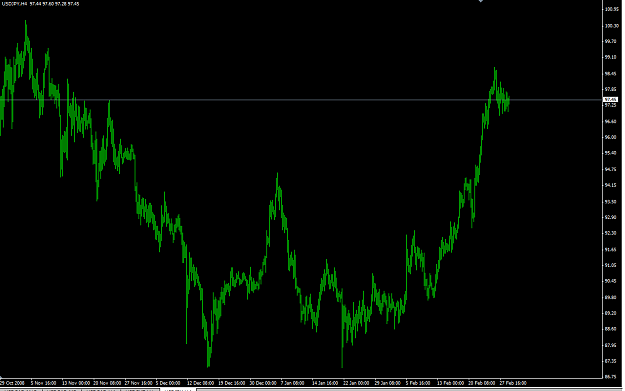Click the 29 Oct 2008 date label
The width and height of the screenshot is (625, 391).
[x=12, y=383]
